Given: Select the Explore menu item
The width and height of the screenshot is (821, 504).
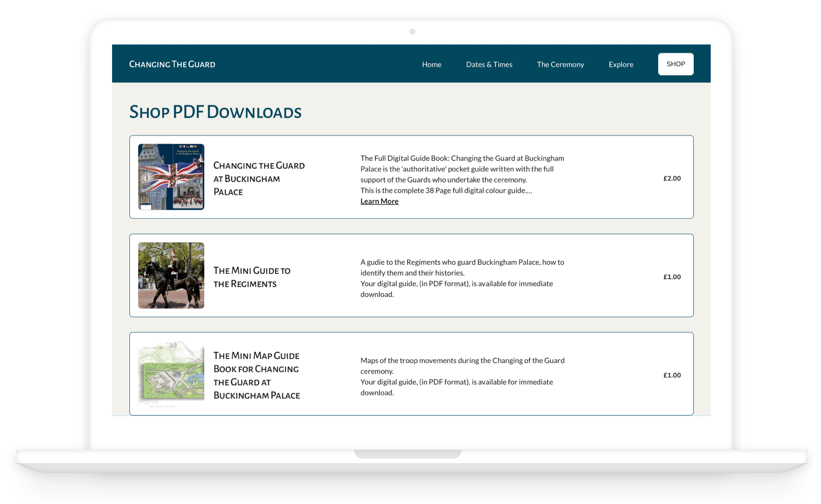Looking at the screenshot, I should coord(621,64).
